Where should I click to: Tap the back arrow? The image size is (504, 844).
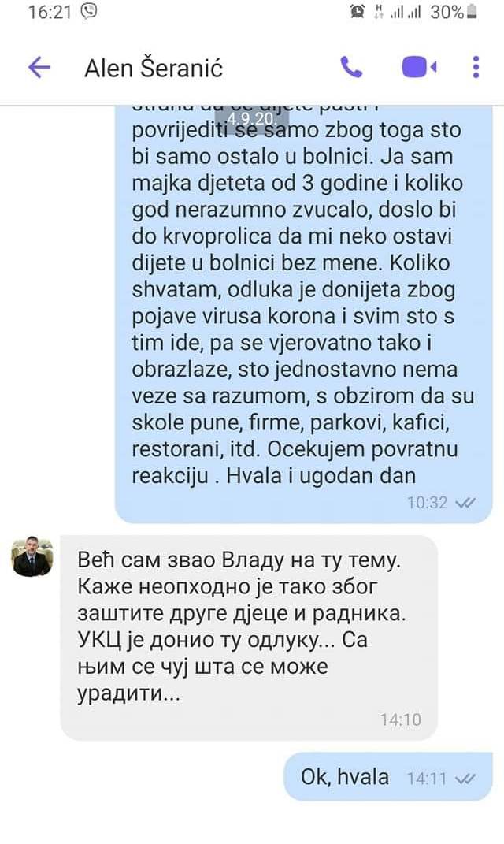pyautogui.click(x=39, y=68)
